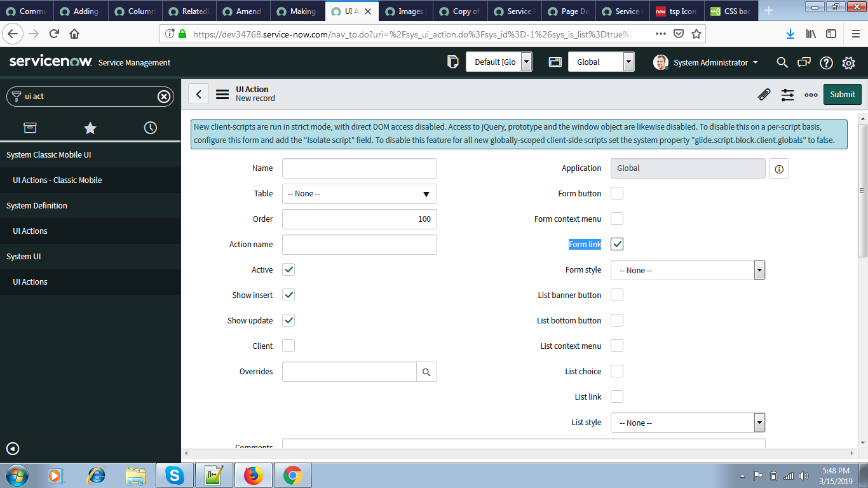Screen dimensions: 868x488
Task: Open the history clock icon in navigator
Action: 150,128
